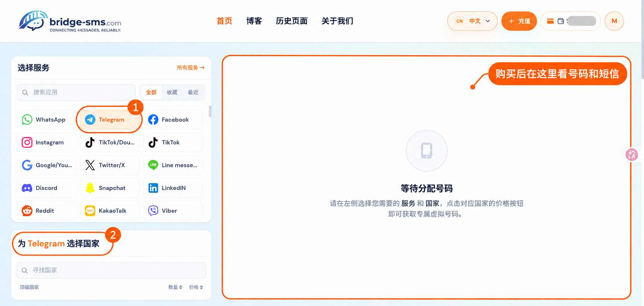Select the Line messe... service
This screenshot has height=306, width=644.
pos(173,165)
